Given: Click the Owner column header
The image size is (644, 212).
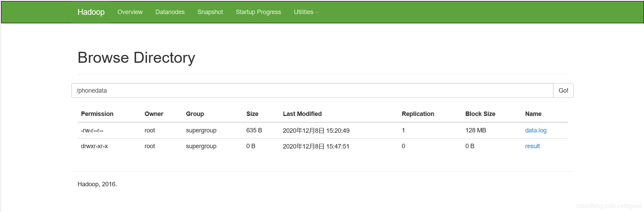Looking at the screenshot, I should [154, 114].
